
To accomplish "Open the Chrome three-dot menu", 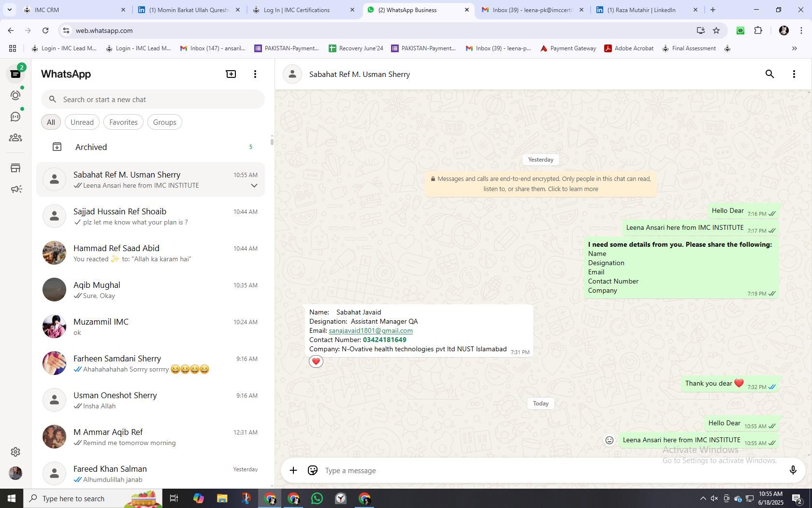I will point(801,30).
